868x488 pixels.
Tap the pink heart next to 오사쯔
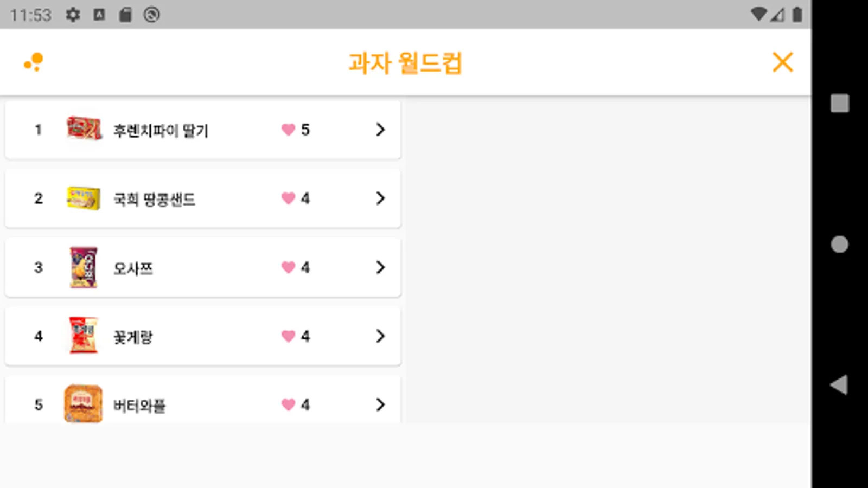[x=288, y=267]
